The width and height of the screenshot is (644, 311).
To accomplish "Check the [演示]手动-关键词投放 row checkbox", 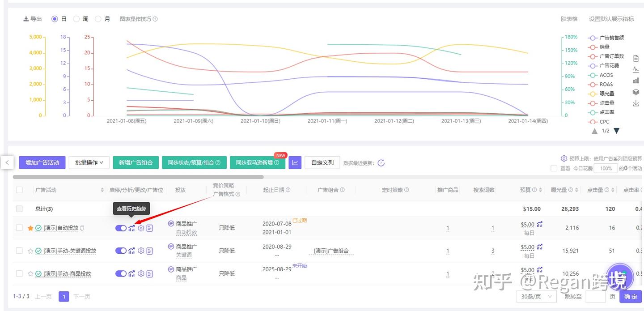I will (x=19, y=251).
